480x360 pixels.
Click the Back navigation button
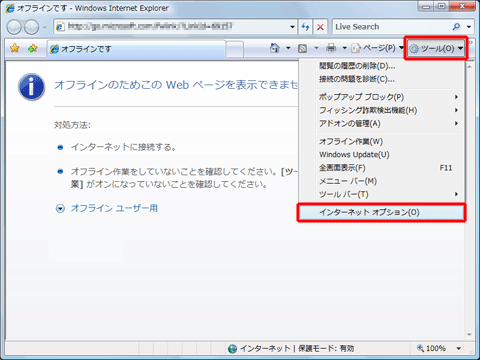(x=14, y=27)
